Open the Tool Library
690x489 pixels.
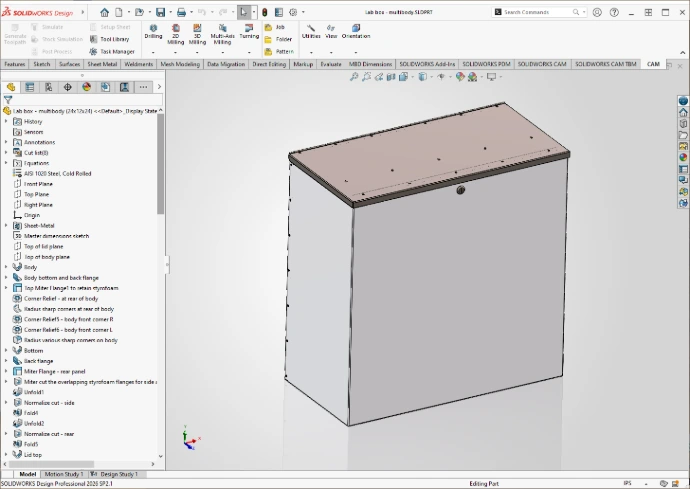click(110, 39)
